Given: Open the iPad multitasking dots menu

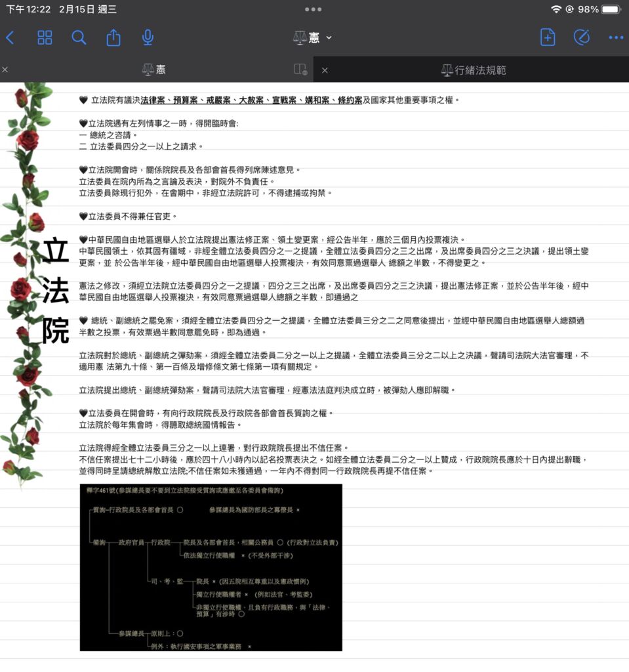Looking at the screenshot, I should click(314, 9).
